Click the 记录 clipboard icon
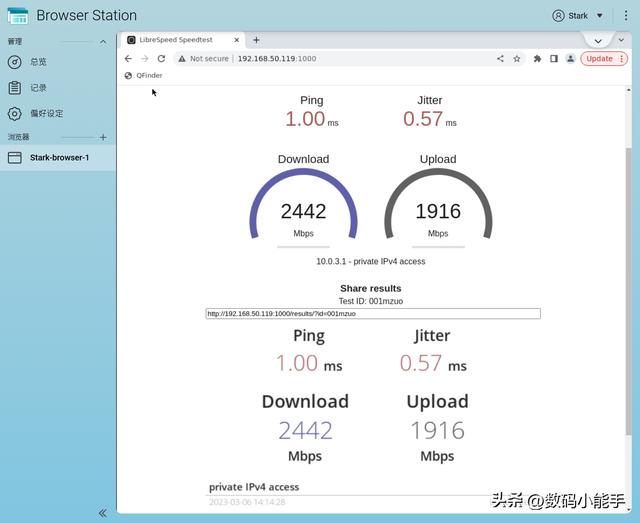The image size is (640, 523). point(15,88)
